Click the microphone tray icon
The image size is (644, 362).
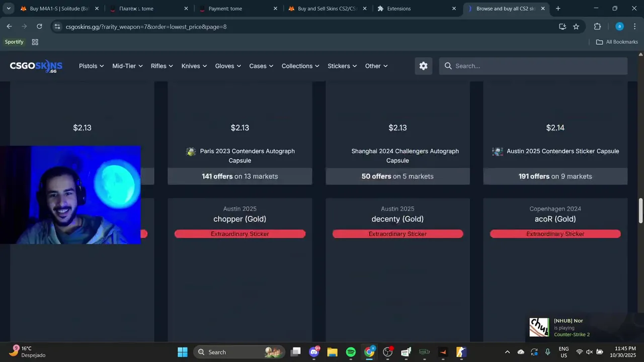pos(547,352)
